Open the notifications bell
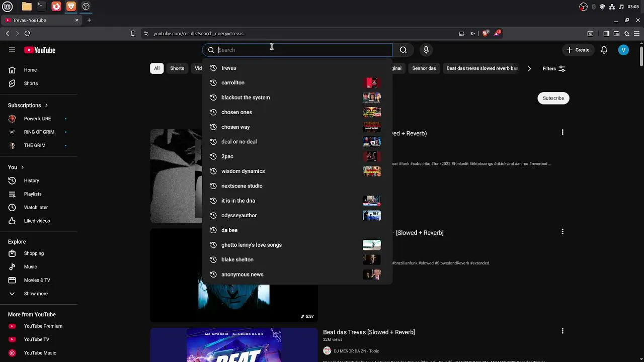644x362 pixels. click(x=604, y=50)
